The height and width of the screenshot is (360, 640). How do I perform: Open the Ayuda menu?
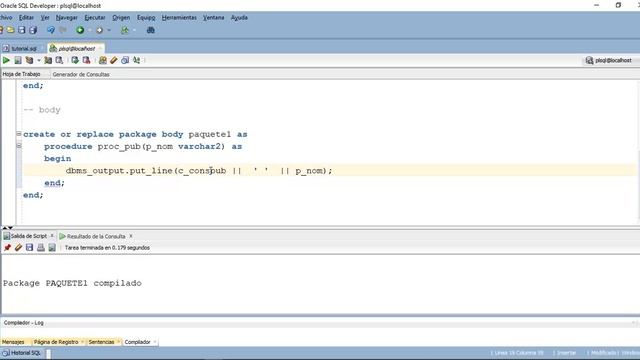click(239, 18)
